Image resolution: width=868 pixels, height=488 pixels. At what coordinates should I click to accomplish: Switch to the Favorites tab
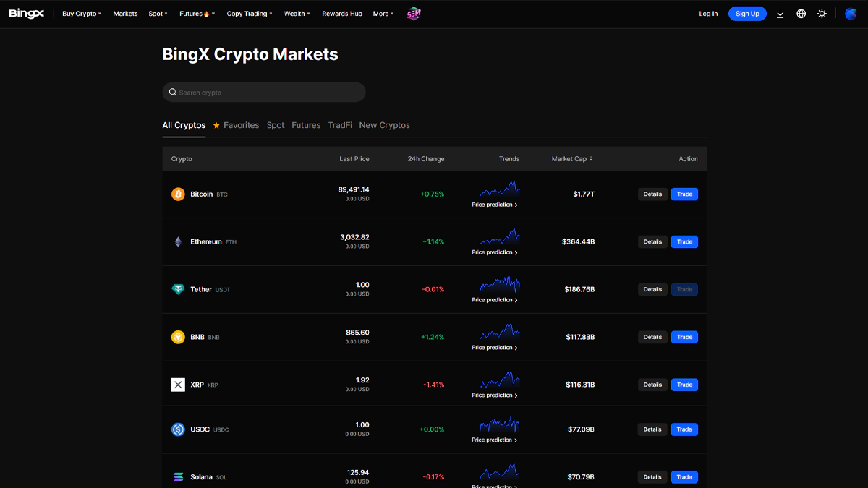236,125
